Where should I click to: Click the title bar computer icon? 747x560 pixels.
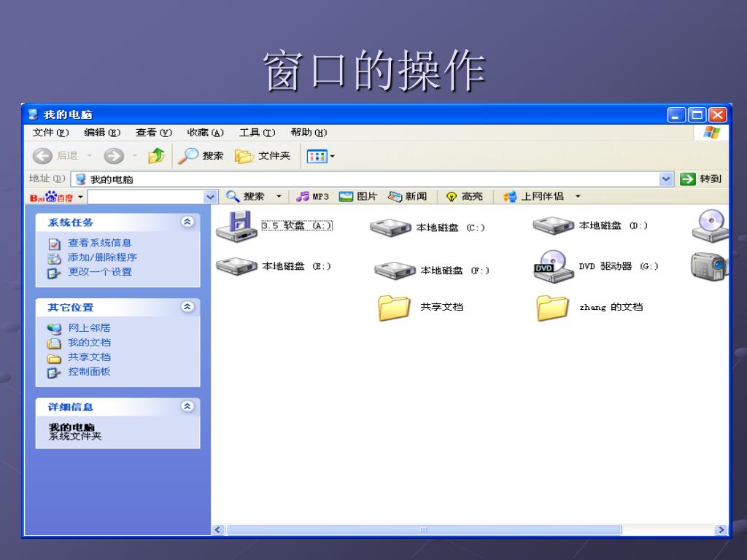click(33, 114)
